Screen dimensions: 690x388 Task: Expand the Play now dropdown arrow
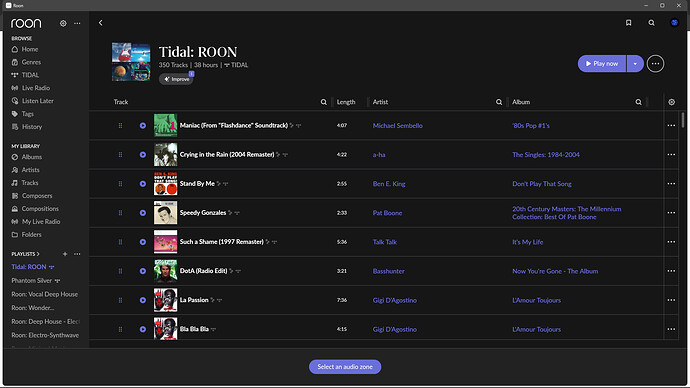(x=635, y=64)
